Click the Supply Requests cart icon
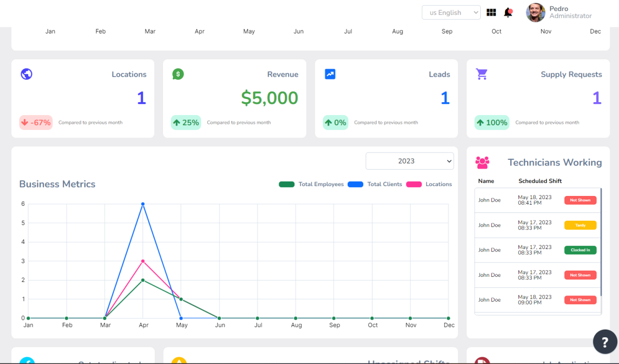This screenshot has width=619, height=364. pyautogui.click(x=482, y=74)
